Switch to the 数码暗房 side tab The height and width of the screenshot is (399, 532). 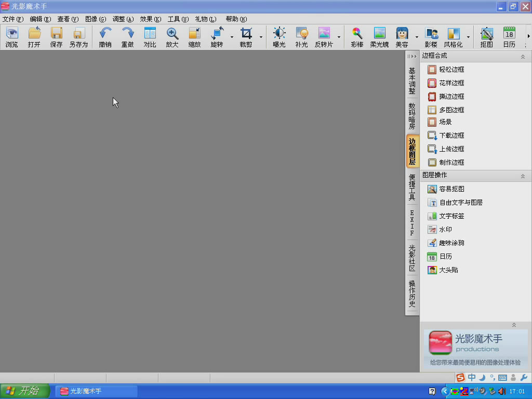(x=412, y=116)
